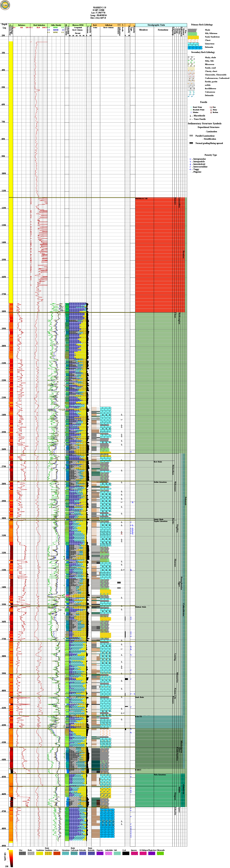Click the 'Computed Rock Column' subheading
The image size is (230, 868).
[78, 29]
